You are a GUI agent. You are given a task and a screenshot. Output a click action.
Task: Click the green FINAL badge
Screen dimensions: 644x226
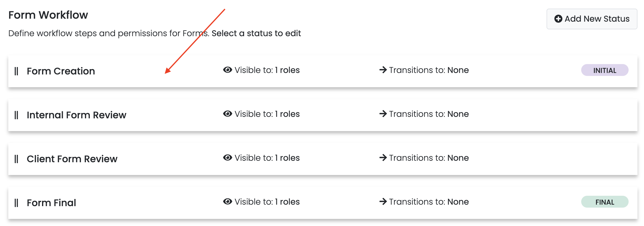[605, 202]
